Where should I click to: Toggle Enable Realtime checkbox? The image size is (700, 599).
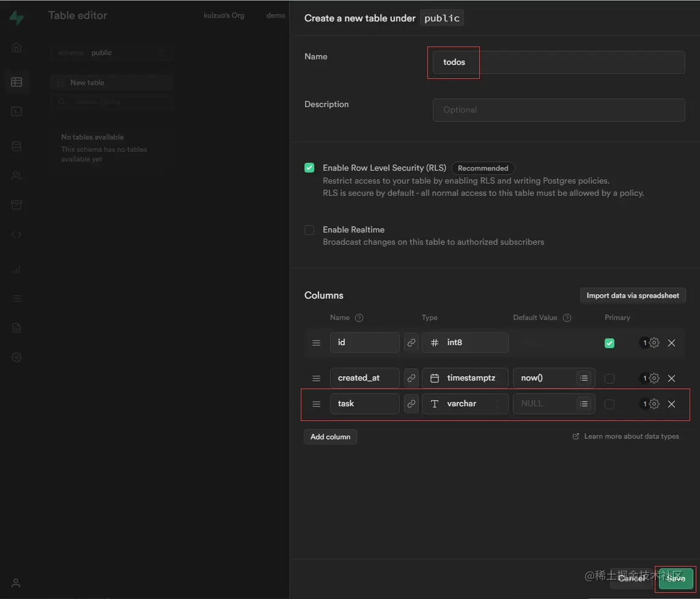click(309, 229)
